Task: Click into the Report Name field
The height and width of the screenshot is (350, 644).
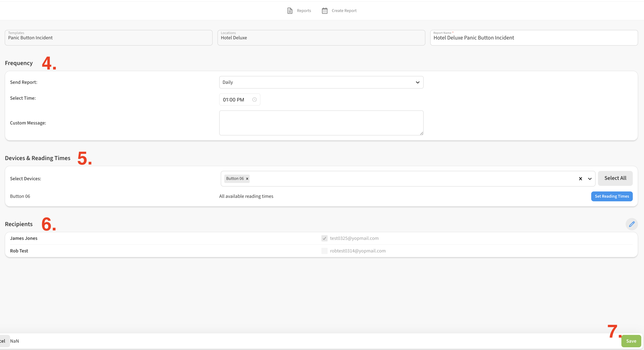Action: click(534, 38)
